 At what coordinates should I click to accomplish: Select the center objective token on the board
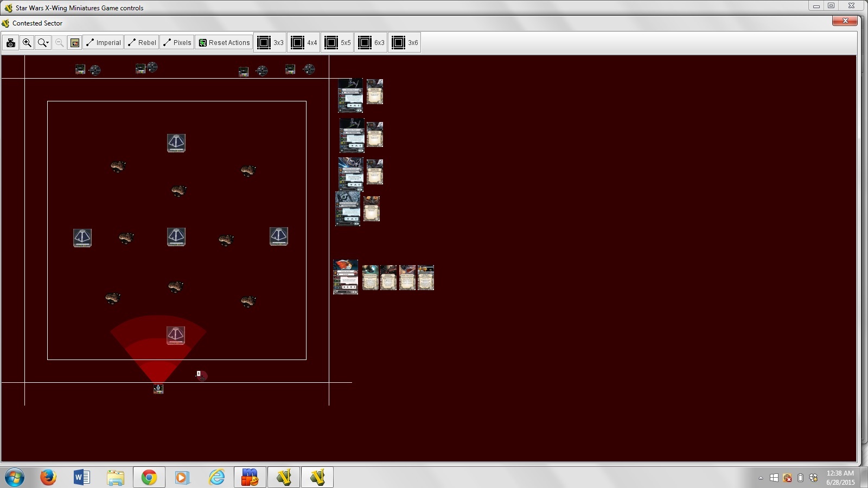pyautogui.click(x=176, y=237)
